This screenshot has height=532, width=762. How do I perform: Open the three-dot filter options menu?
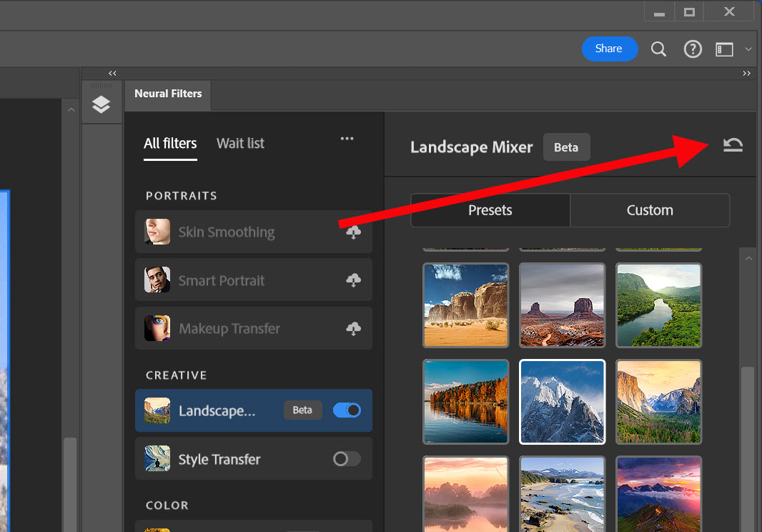(347, 139)
